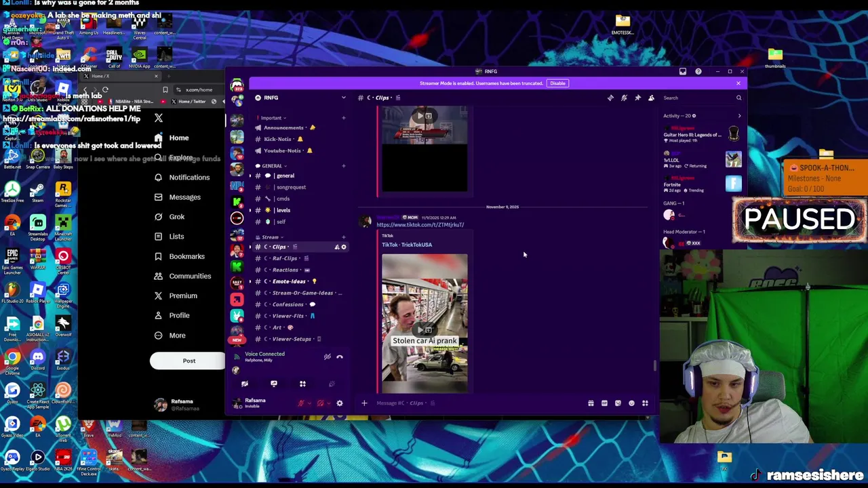Screen dimensions: 868x488
Task: Collapse the GENERAL channel category
Action: [x=271, y=166]
